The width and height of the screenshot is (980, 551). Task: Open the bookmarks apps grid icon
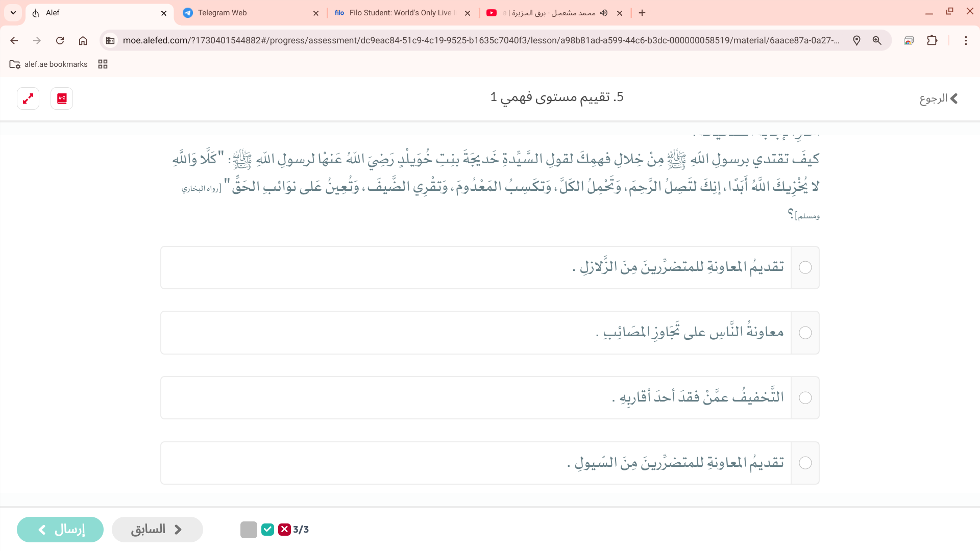[103, 64]
